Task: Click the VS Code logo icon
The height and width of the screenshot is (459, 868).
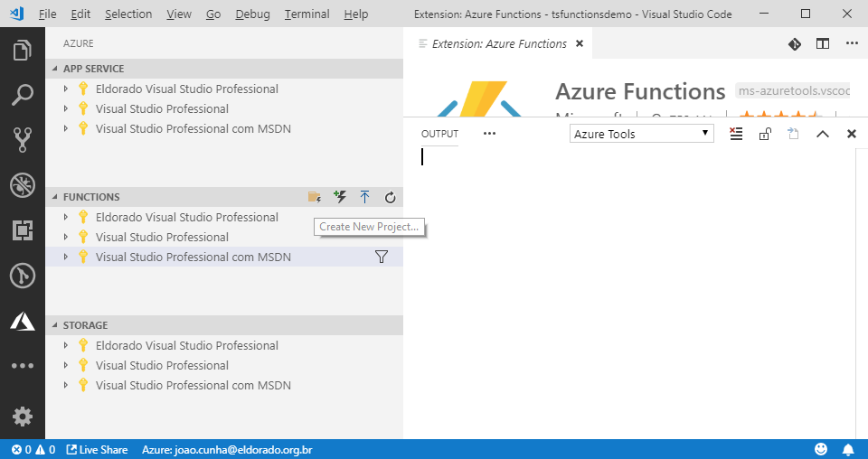Action: tap(16, 14)
